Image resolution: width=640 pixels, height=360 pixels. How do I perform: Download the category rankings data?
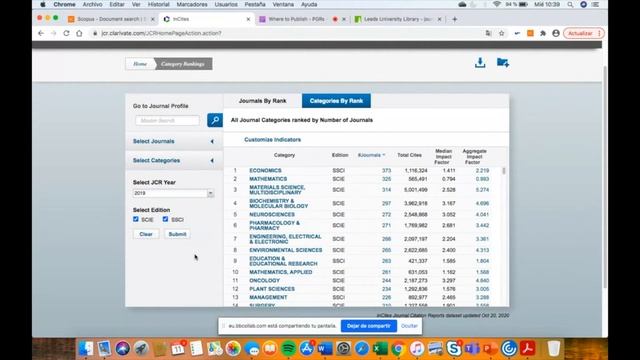480,62
